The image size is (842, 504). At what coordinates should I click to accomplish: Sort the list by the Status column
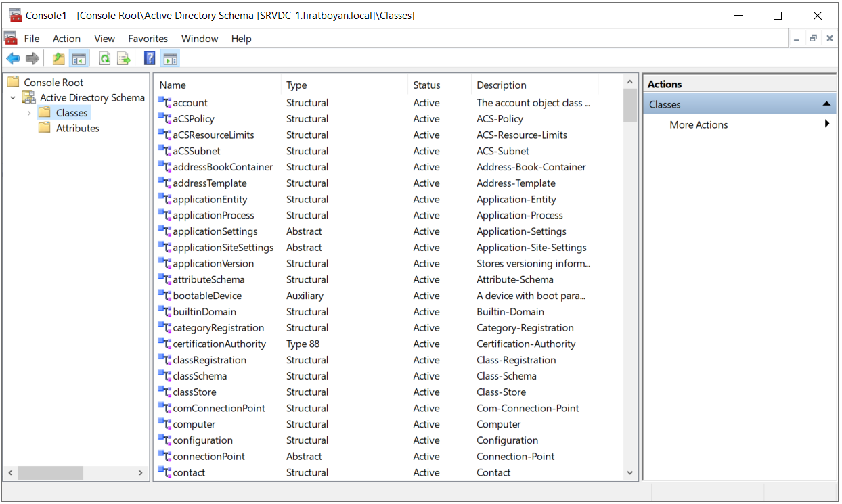coord(440,85)
